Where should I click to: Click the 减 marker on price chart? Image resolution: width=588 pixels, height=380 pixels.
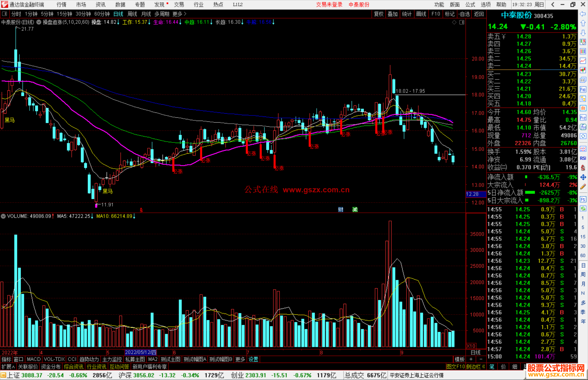355,209
